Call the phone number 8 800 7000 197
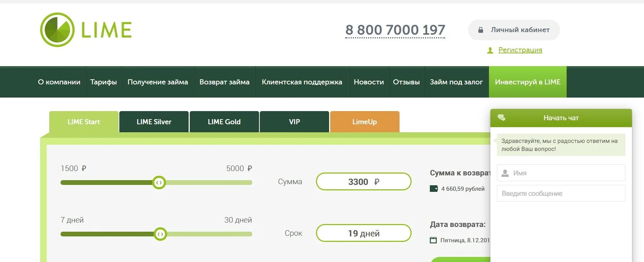 click(x=395, y=30)
